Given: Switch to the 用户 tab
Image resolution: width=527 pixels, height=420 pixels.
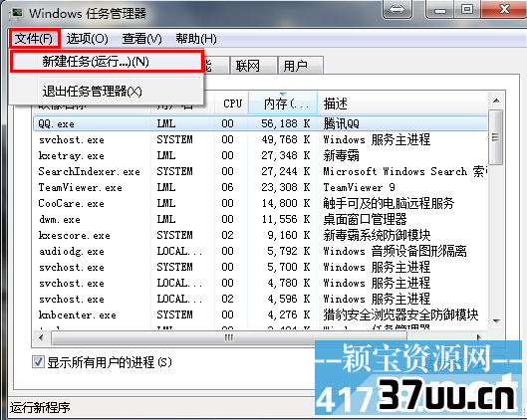Looking at the screenshot, I should click(301, 65).
